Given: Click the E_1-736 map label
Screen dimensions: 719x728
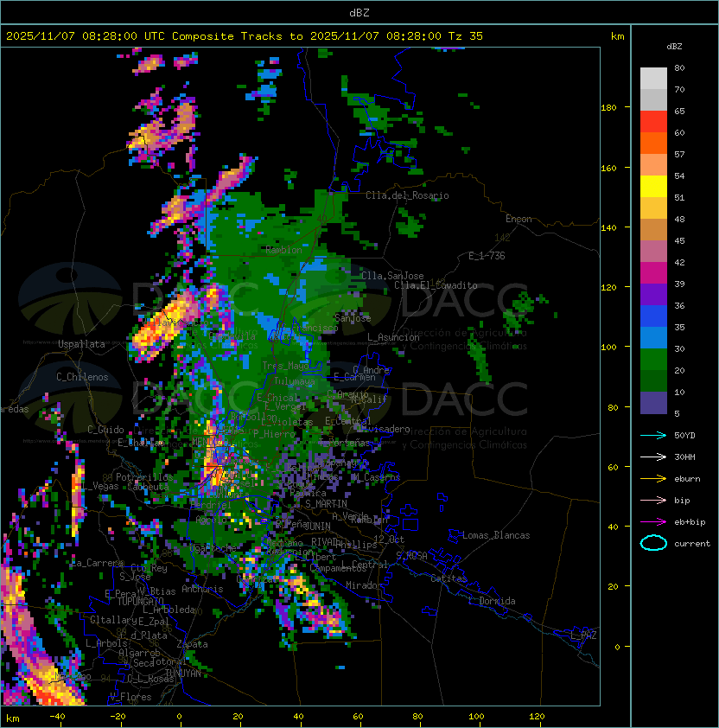Looking at the screenshot, I should [x=487, y=256].
